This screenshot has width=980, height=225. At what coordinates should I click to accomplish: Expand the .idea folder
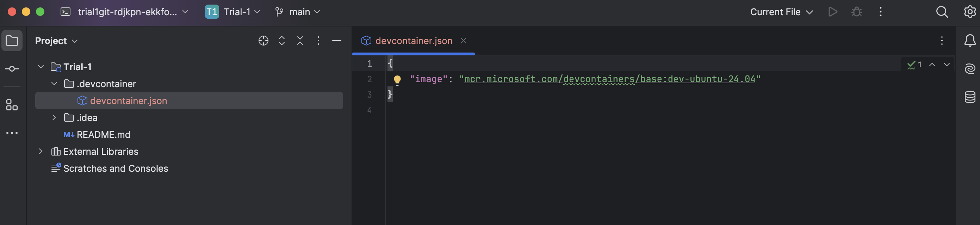click(54, 118)
